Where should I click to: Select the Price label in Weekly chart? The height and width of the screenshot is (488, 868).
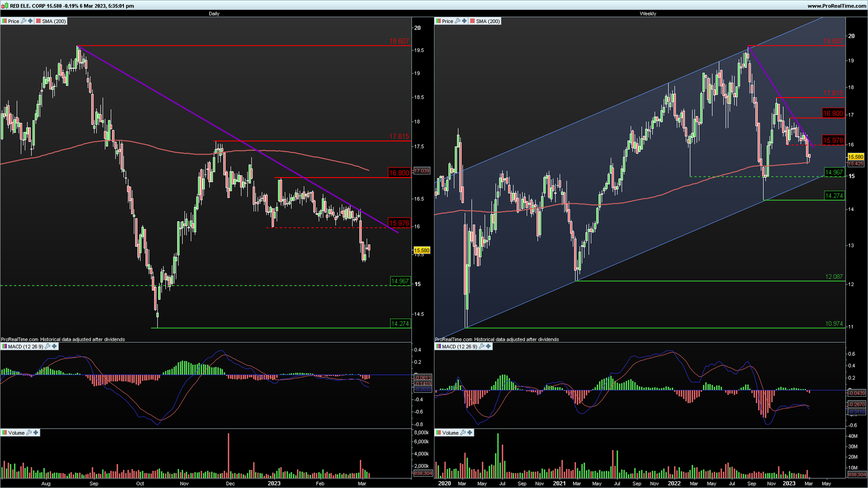(448, 21)
